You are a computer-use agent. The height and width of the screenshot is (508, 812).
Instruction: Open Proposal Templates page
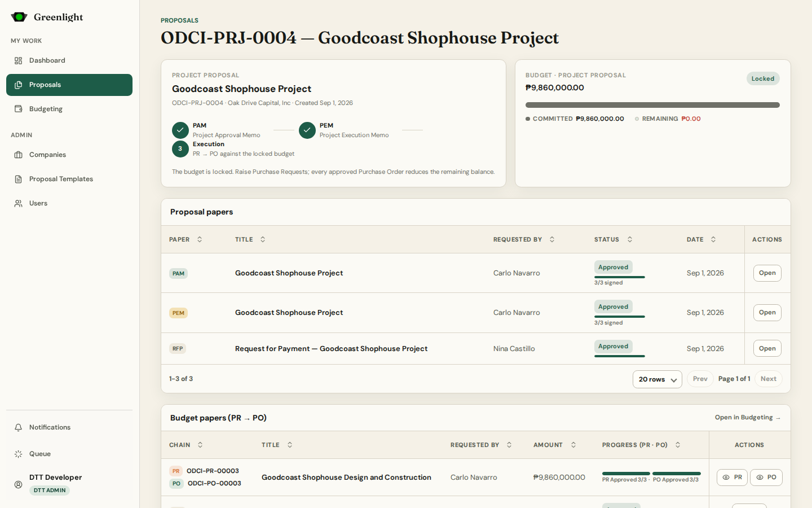pyautogui.click(x=69, y=179)
